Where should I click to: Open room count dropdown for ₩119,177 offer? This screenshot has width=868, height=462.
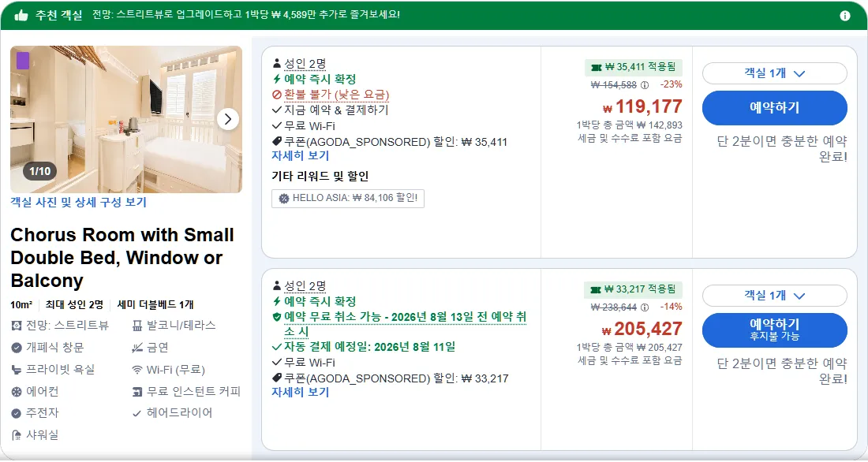(774, 73)
